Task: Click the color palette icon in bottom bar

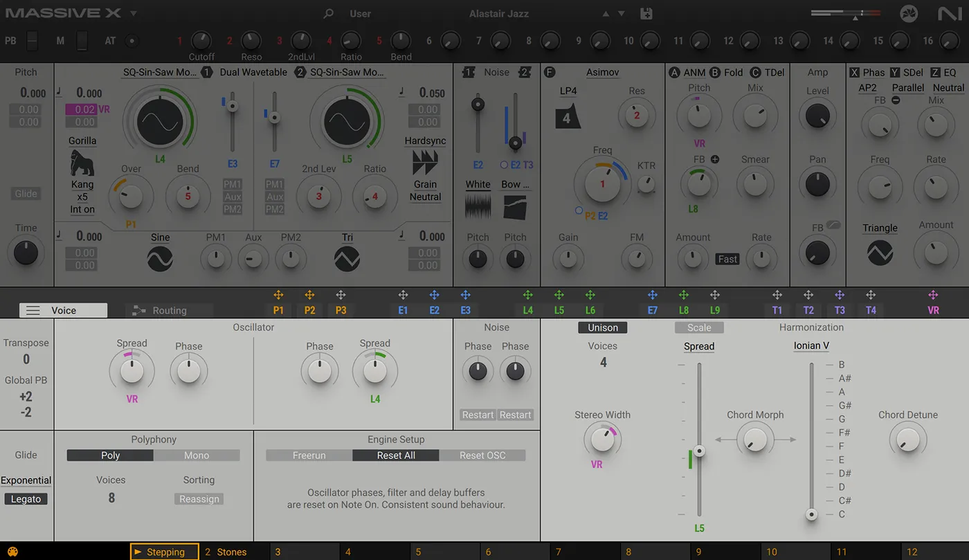Action: point(12,552)
